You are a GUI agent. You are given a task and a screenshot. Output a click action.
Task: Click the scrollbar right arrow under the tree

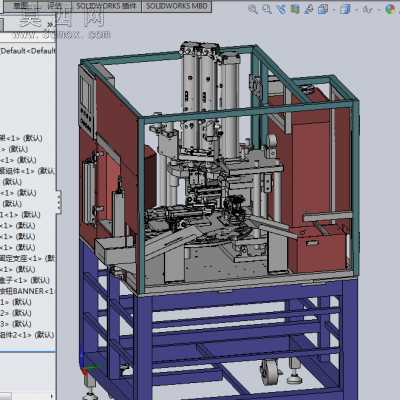52,396
